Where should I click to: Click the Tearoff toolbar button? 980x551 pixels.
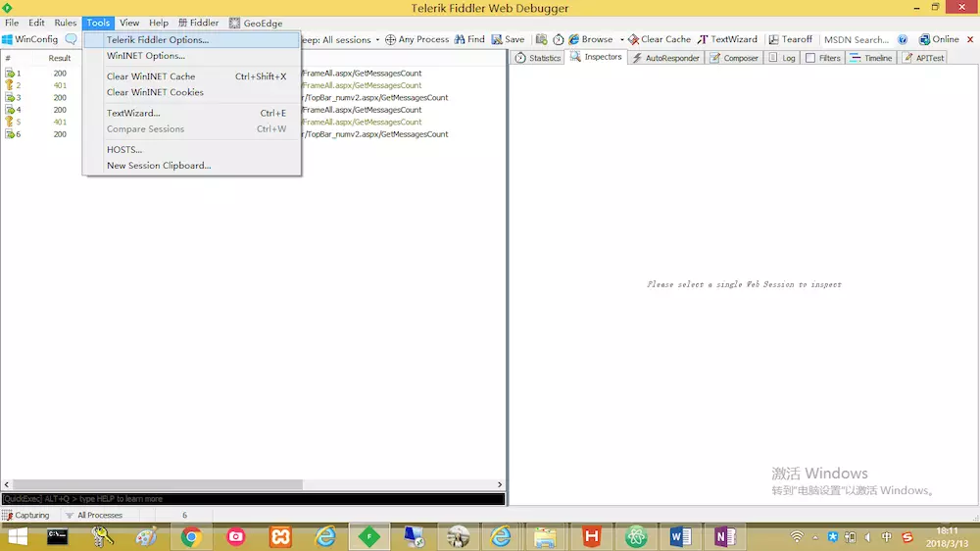790,39
